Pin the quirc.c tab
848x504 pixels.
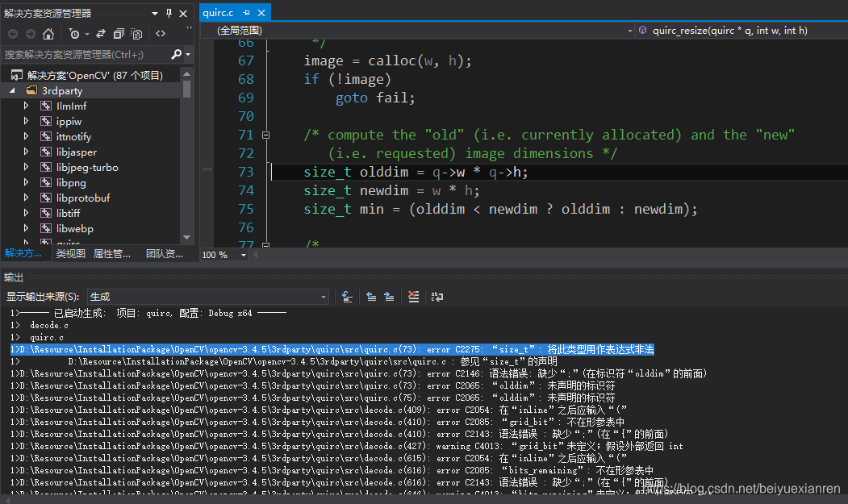pyautogui.click(x=247, y=12)
